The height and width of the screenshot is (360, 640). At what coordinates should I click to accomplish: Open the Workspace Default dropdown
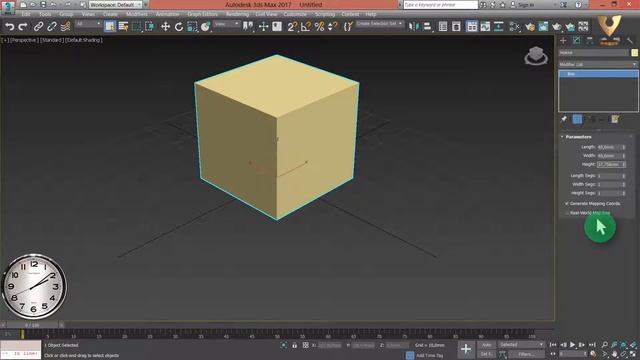click(x=116, y=5)
